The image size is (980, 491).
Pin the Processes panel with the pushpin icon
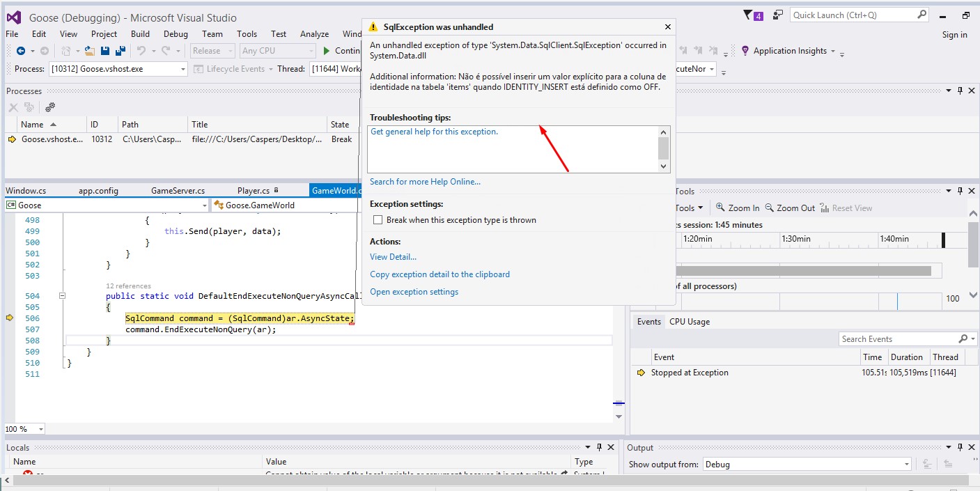point(960,91)
